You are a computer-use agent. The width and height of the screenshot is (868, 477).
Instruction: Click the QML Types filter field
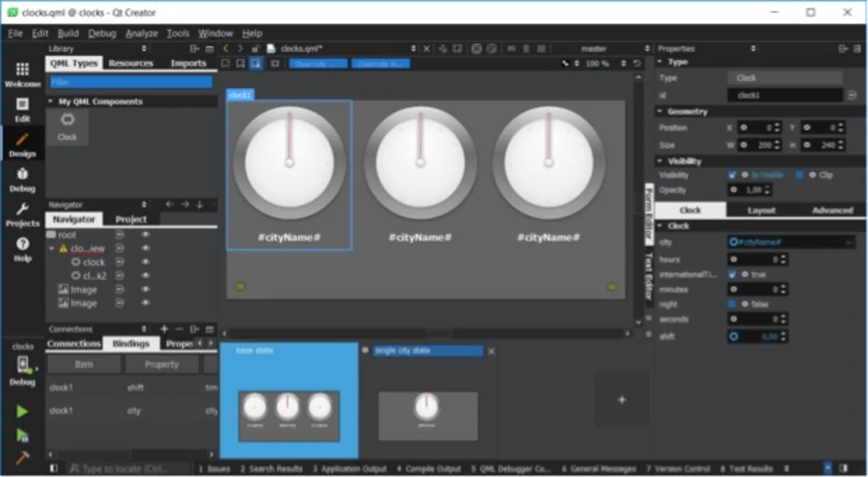pos(131,82)
